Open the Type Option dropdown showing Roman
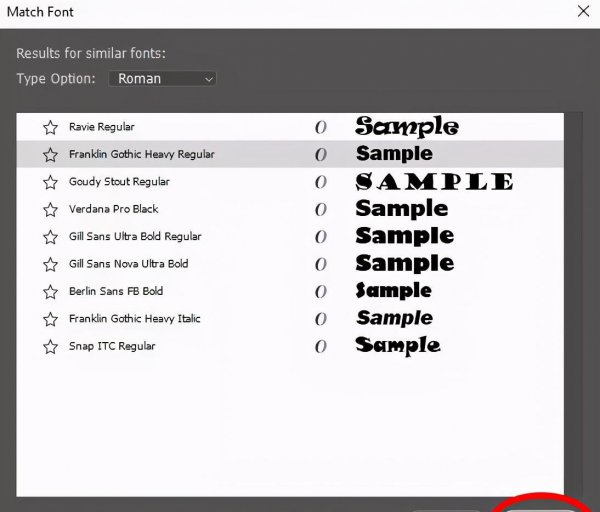Screen dimensions: 600x512 tap(162, 78)
